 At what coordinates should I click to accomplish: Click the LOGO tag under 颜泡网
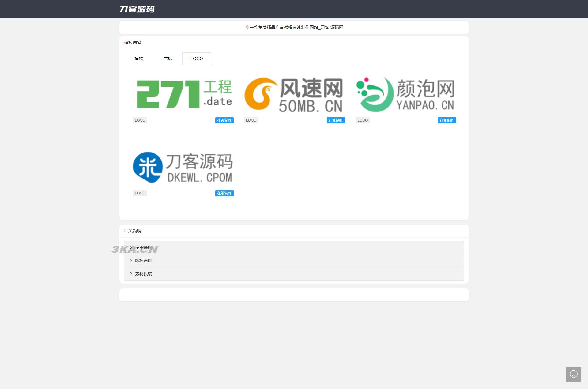[x=363, y=120]
